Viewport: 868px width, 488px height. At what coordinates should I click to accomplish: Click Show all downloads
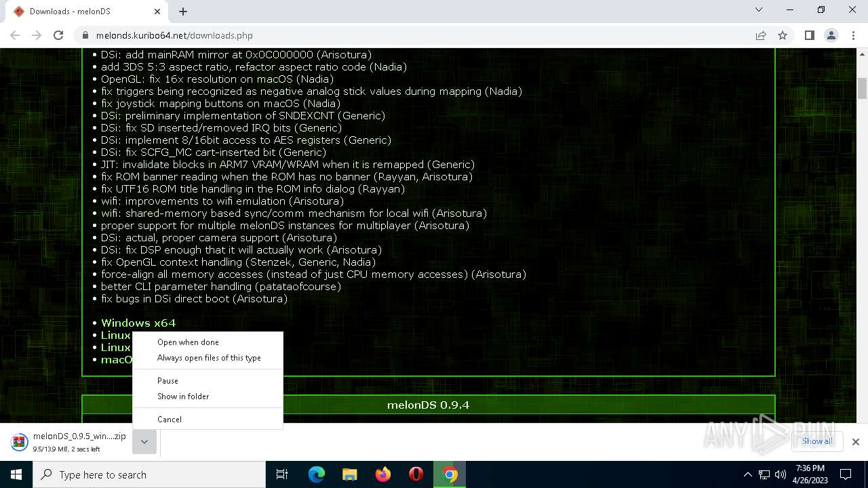click(x=817, y=441)
